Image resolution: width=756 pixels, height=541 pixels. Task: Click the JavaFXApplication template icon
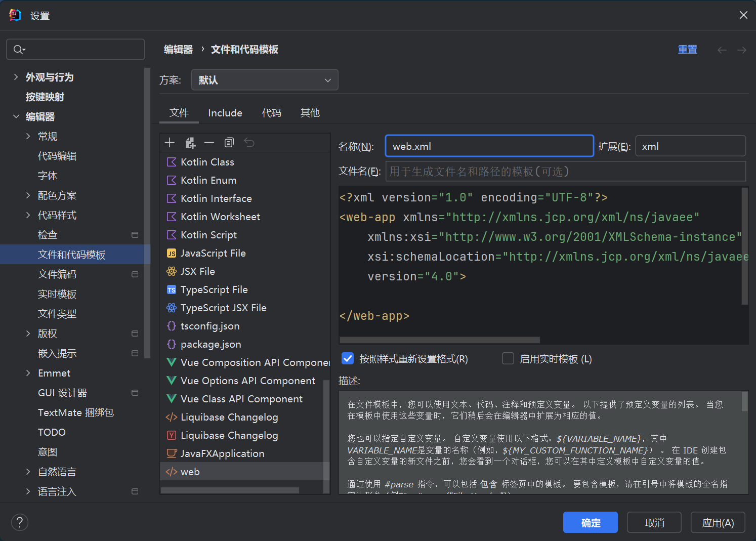pos(172,453)
